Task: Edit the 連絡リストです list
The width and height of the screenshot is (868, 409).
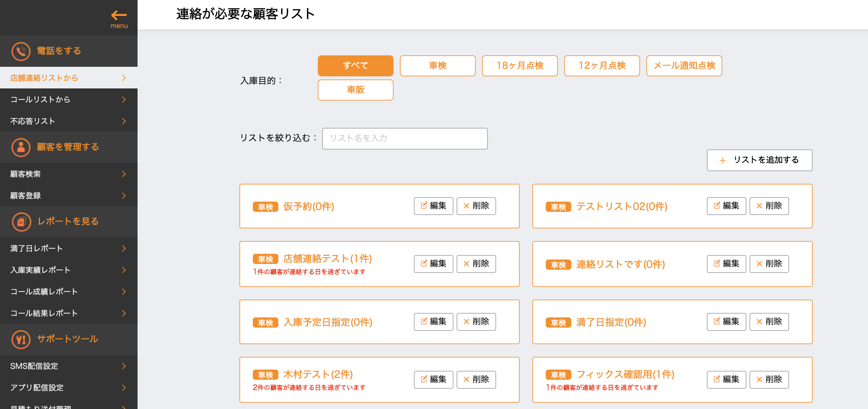Action: point(726,264)
